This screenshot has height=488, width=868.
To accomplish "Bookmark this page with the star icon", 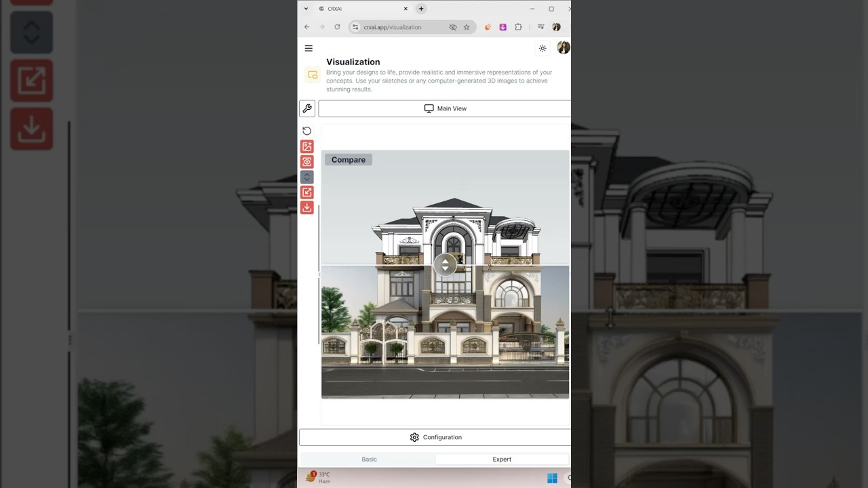I will (x=467, y=27).
